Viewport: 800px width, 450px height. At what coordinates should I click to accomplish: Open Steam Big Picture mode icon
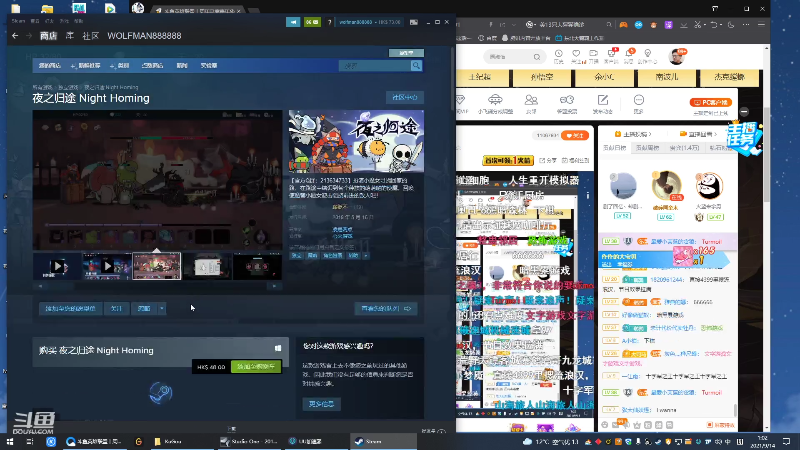tap(414, 22)
